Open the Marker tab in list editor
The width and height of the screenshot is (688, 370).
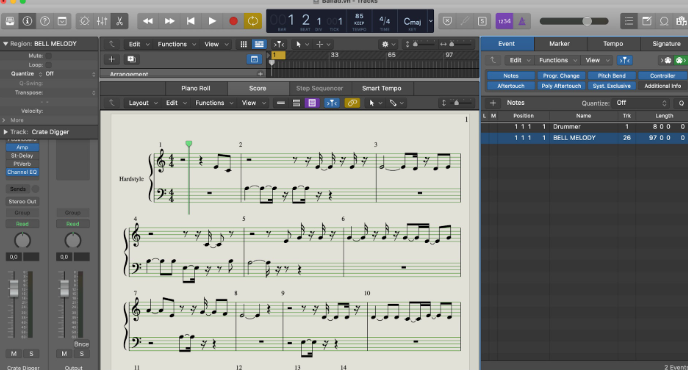pos(559,43)
